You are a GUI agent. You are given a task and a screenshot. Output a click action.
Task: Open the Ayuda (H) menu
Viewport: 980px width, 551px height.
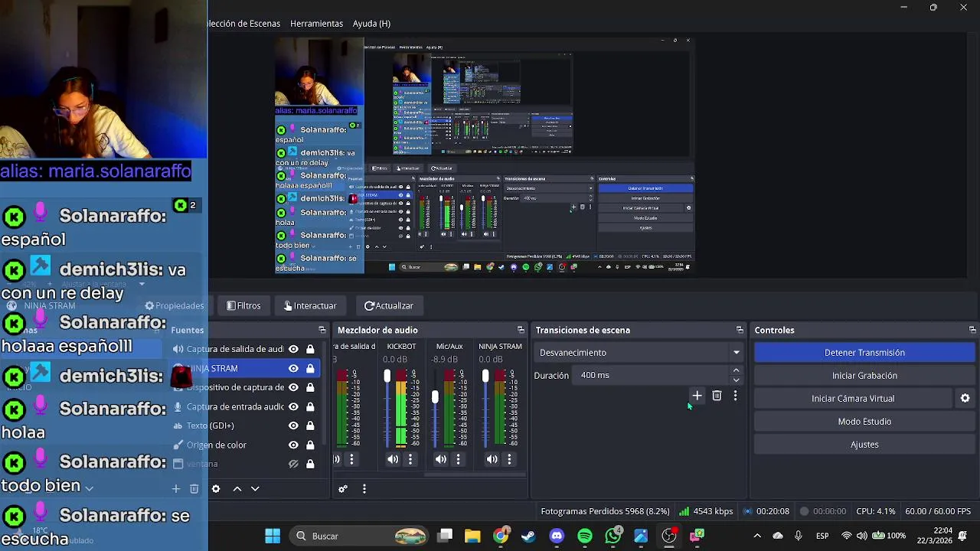371,24
